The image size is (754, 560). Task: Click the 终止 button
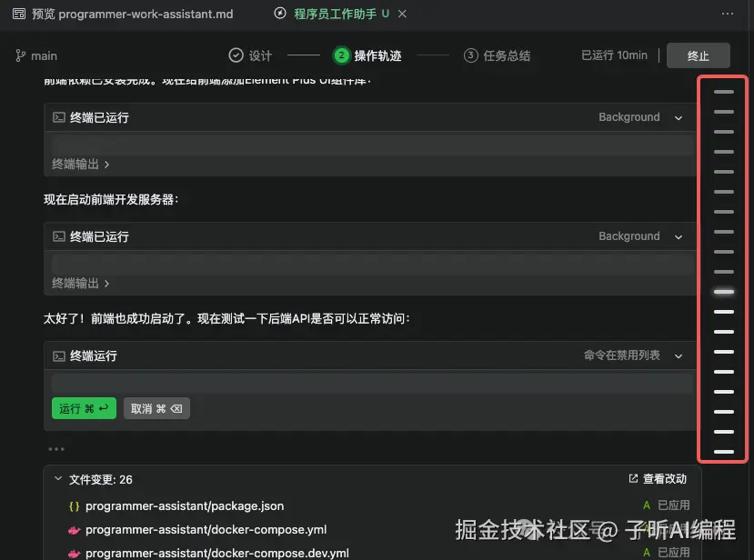[698, 55]
